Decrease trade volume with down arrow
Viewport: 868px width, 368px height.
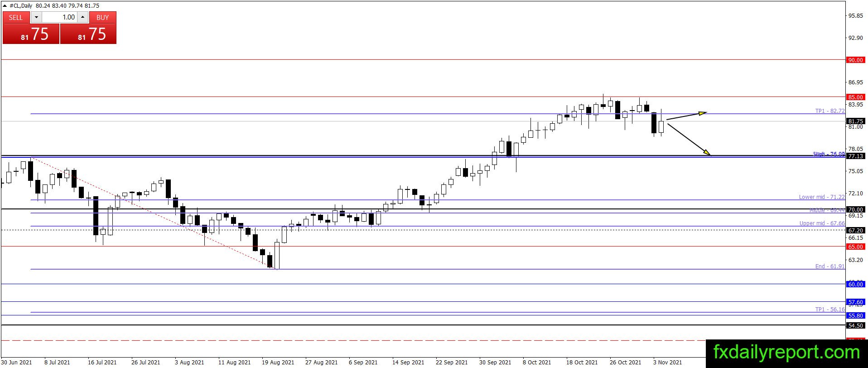pos(37,17)
